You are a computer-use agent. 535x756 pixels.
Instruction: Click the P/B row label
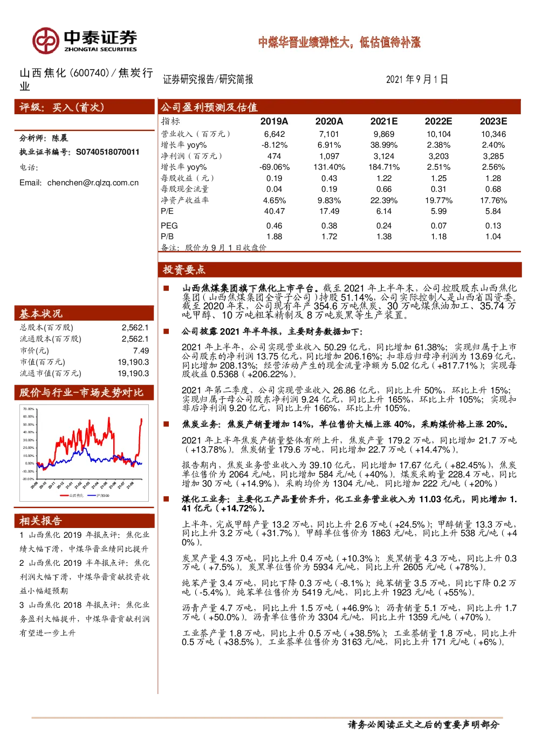point(167,237)
